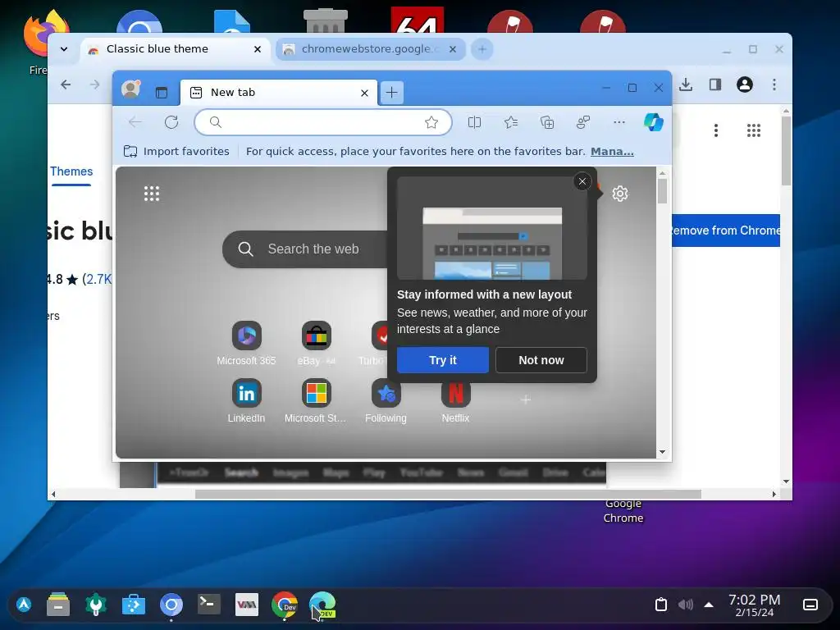
Task: Add this page to favorites star
Action: pos(431,122)
